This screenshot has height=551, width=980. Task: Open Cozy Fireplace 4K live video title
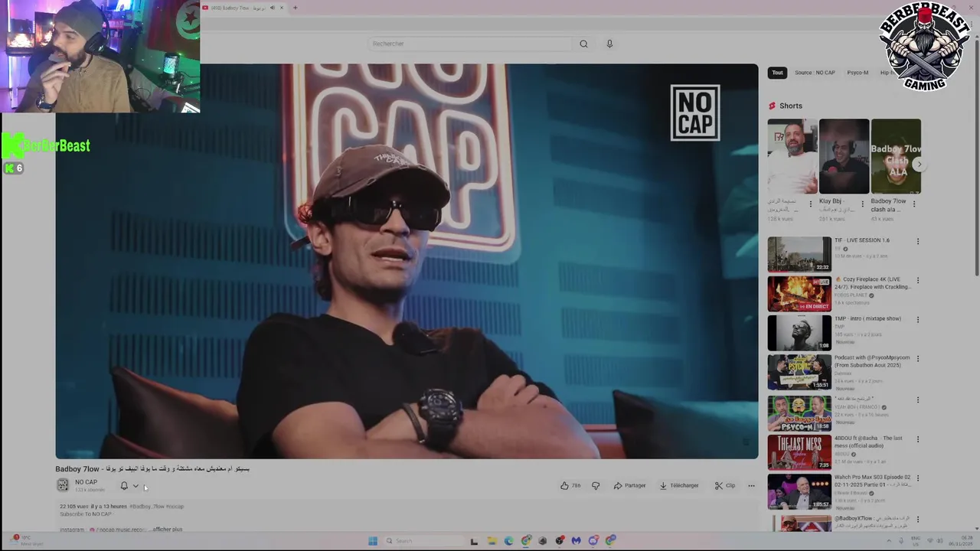871,283
